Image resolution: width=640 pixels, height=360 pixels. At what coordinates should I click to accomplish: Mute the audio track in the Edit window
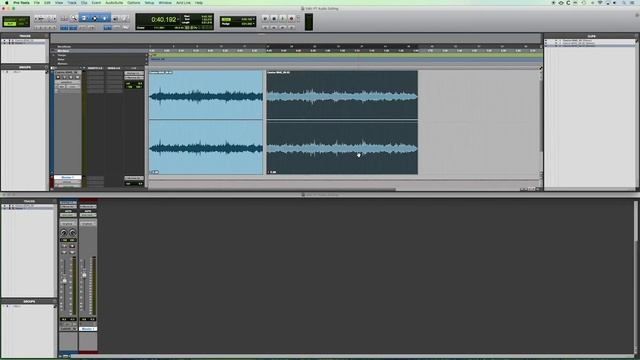[78, 77]
